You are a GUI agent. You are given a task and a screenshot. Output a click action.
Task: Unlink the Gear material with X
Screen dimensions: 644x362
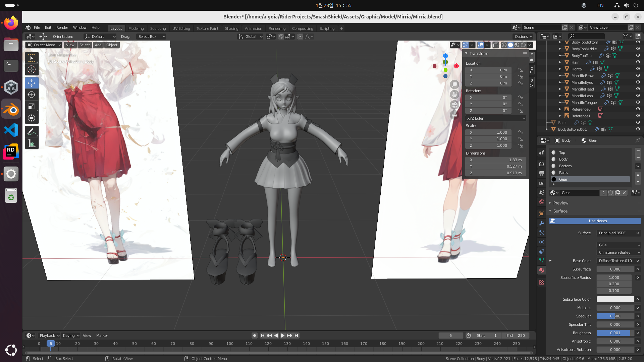click(624, 193)
